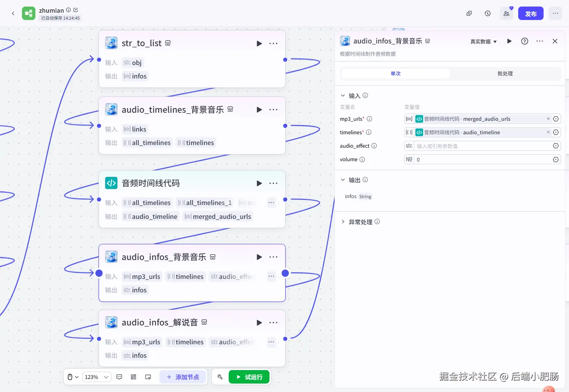The image size is (569, 392).
Task: Switch to the 批处理 batch tab
Action: click(x=505, y=73)
